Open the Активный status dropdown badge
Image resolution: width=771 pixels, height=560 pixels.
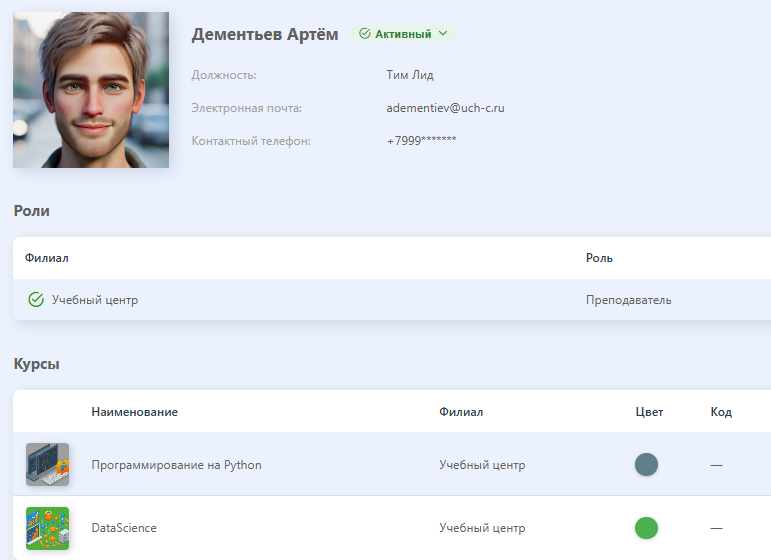pos(403,34)
